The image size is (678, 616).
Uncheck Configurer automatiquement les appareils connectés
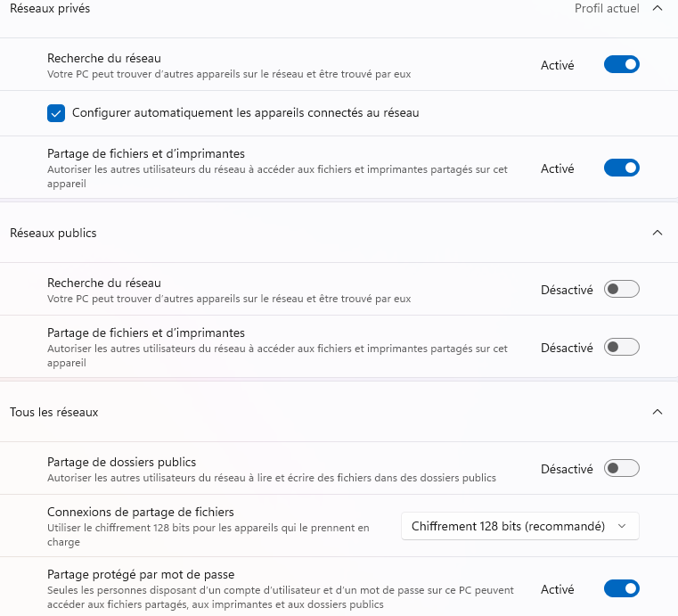[56, 113]
